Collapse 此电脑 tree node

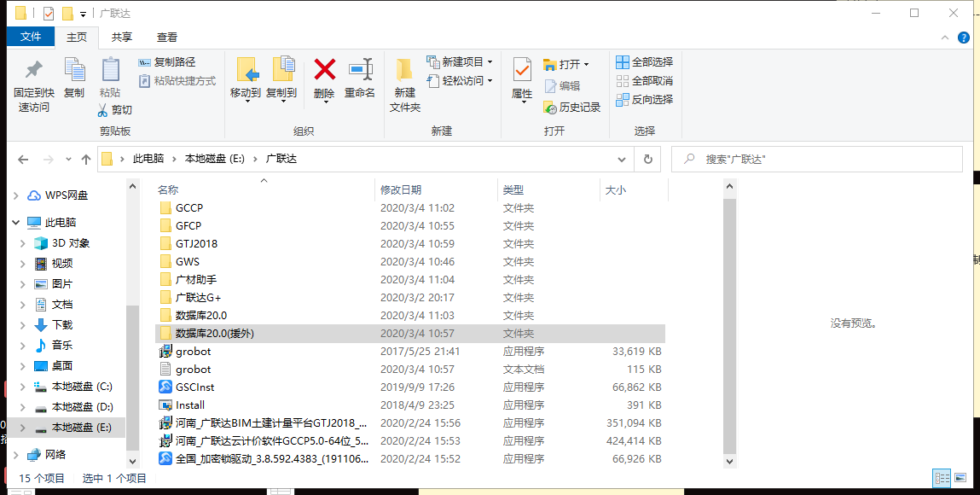point(15,223)
